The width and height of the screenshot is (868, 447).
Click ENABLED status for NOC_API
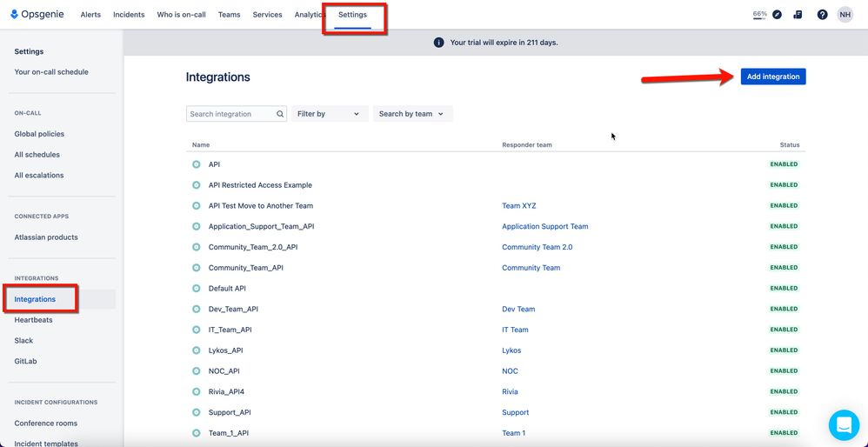(784, 370)
